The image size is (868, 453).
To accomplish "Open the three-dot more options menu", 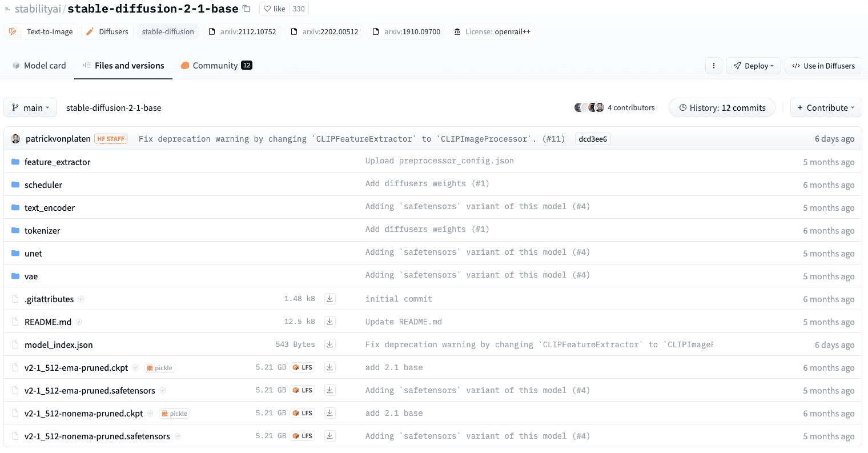I will [x=714, y=66].
